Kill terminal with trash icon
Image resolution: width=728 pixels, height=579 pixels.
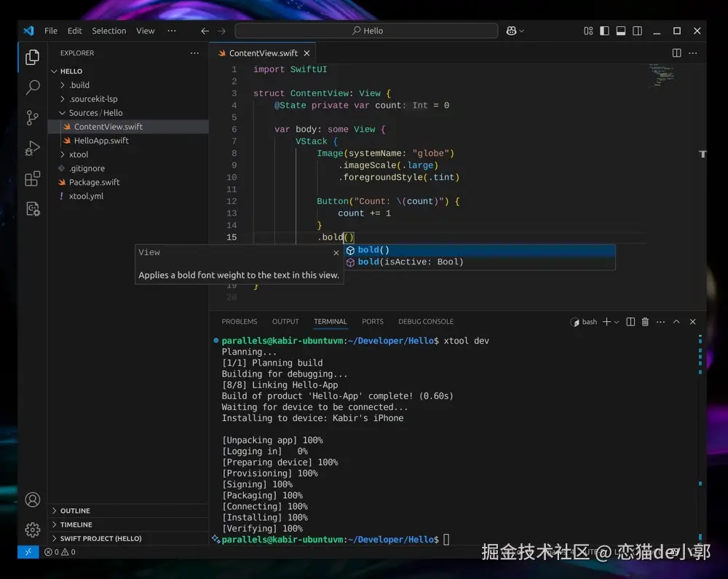pos(645,322)
